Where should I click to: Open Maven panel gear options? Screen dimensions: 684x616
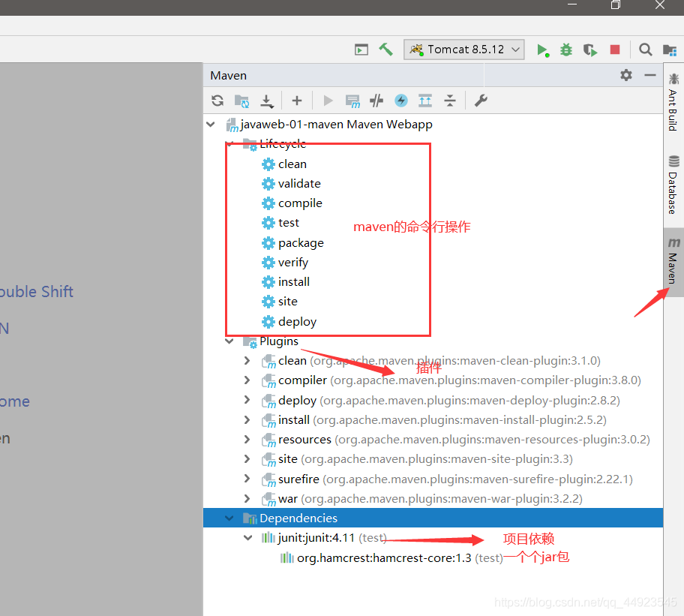click(x=626, y=75)
